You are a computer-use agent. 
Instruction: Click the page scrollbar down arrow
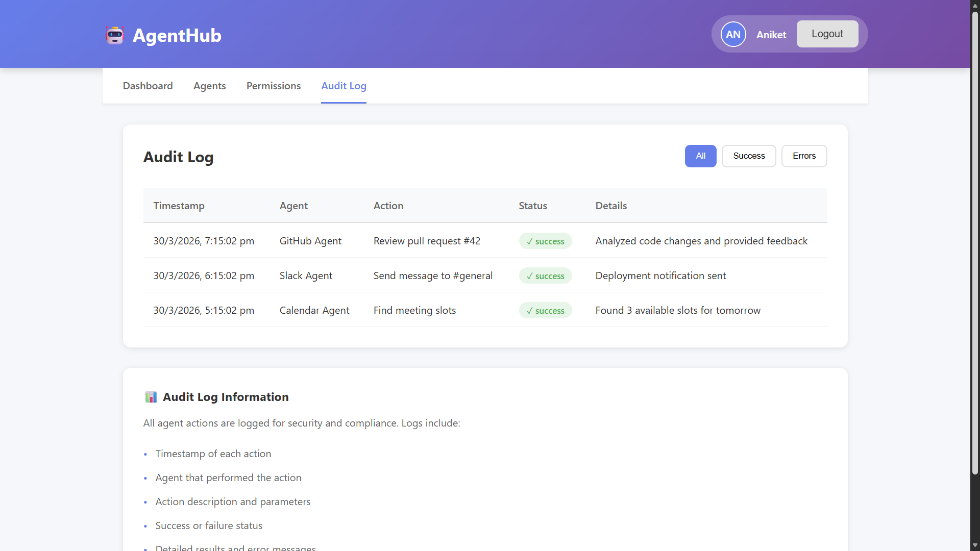(975, 545)
